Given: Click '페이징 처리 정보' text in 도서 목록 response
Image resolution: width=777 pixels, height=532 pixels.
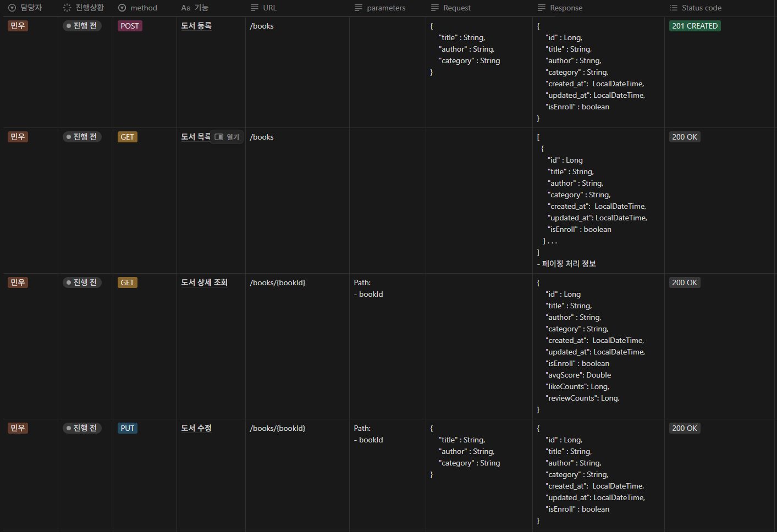Looking at the screenshot, I should (569, 264).
